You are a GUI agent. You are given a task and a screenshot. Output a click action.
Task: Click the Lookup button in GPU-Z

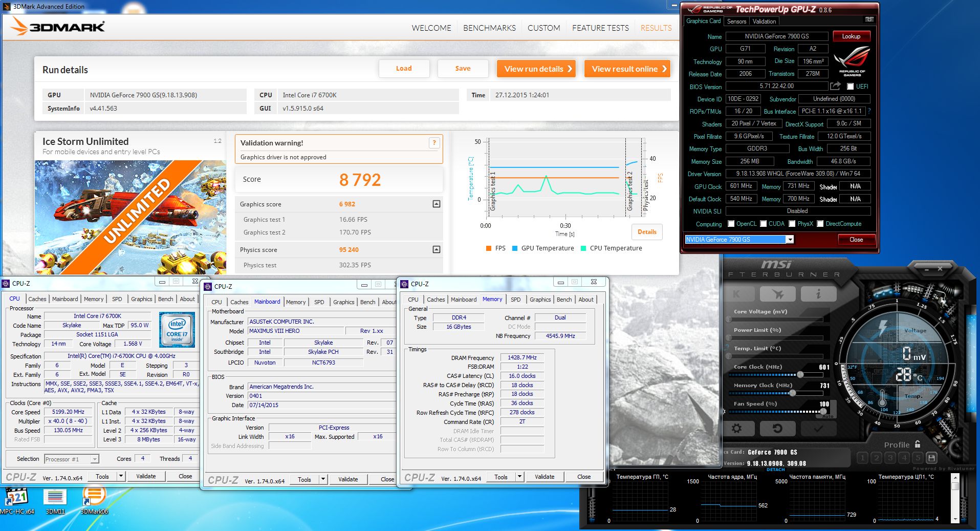[852, 36]
